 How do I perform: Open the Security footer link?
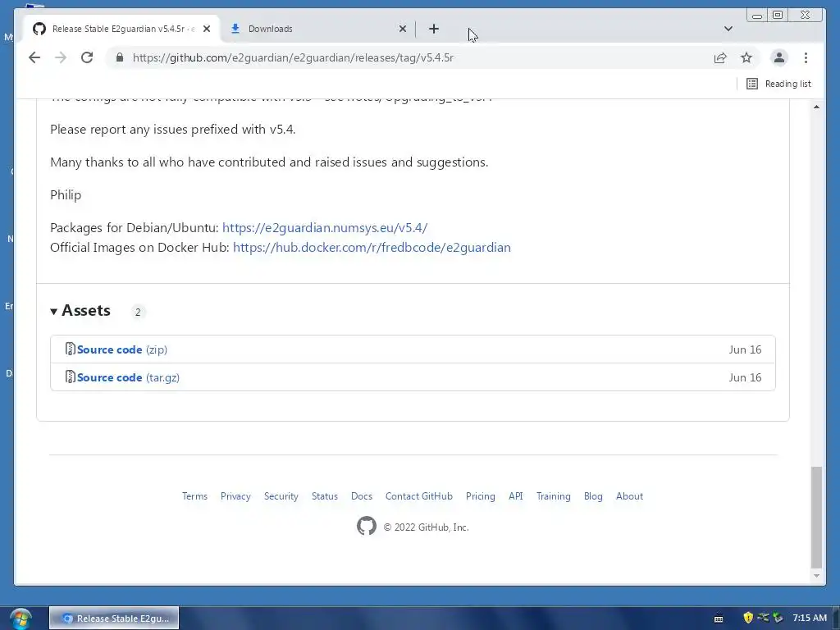tap(281, 496)
